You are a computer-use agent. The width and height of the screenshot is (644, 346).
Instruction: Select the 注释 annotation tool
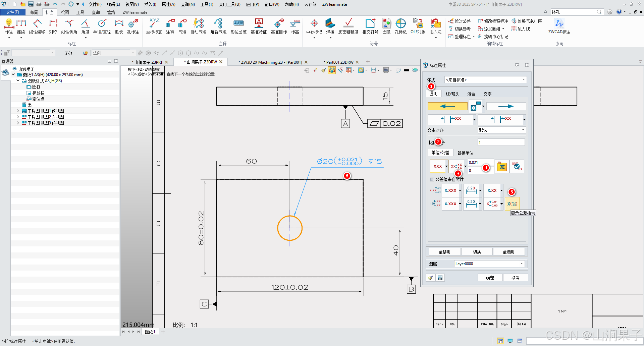point(170,26)
